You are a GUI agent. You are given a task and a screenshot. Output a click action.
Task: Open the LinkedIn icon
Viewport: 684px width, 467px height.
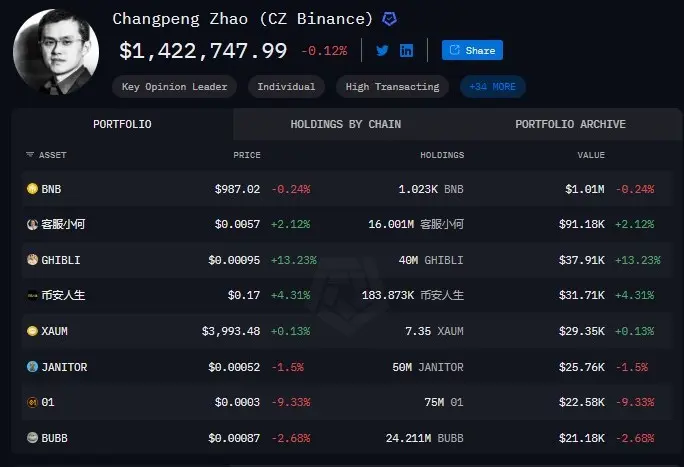(x=406, y=51)
